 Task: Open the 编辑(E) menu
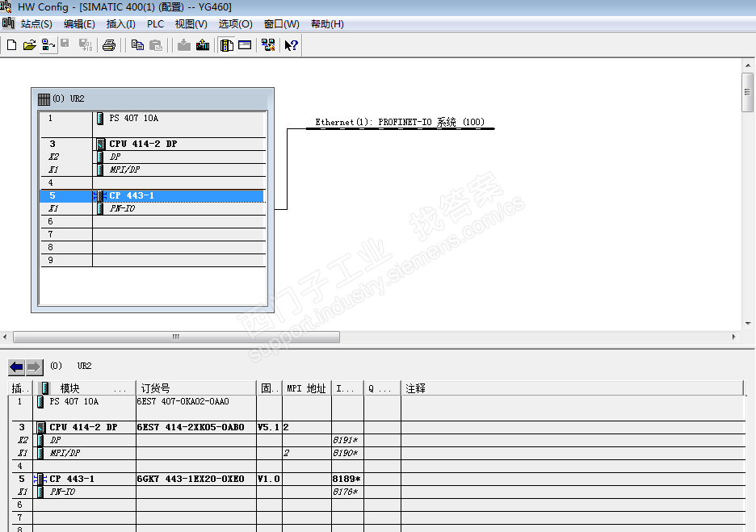click(x=79, y=23)
